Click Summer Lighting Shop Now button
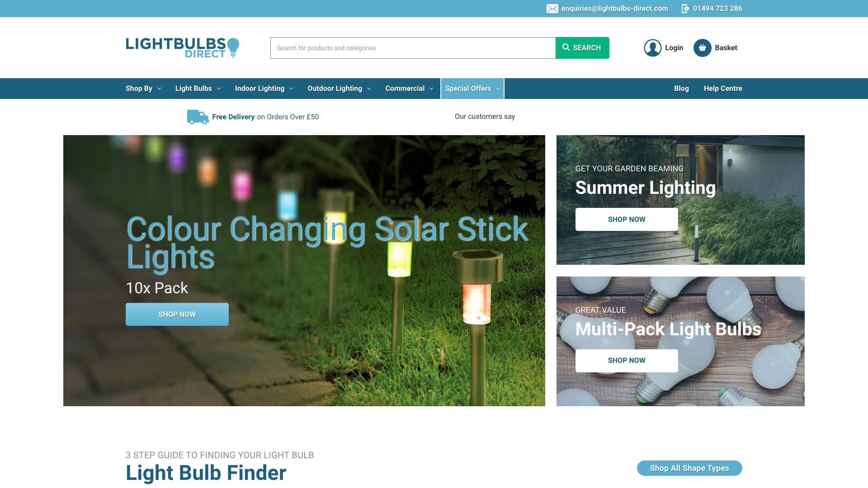 (626, 219)
